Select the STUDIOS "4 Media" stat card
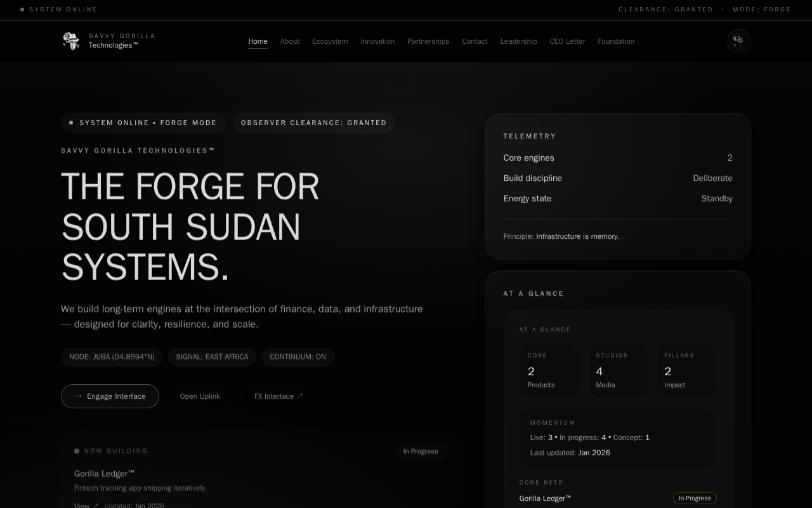This screenshot has height=508, width=812. pyautogui.click(x=618, y=371)
